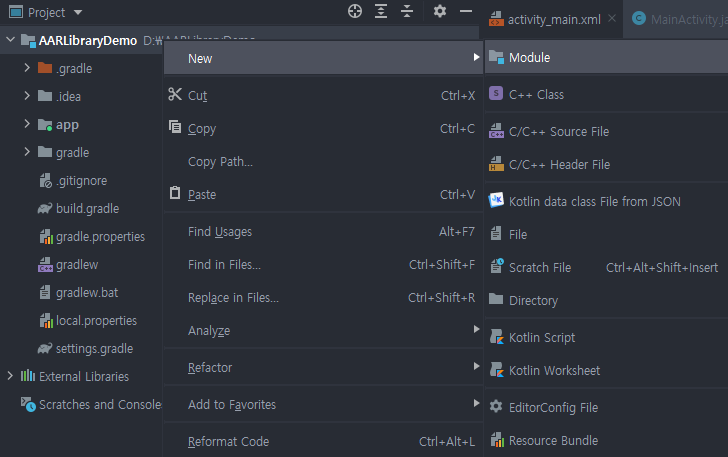
Task: Click the Resource Bundle chart icon
Action: pyautogui.click(x=497, y=439)
